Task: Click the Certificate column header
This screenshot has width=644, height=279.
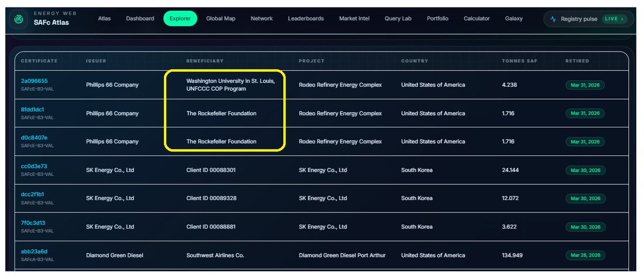Action: click(39, 61)
